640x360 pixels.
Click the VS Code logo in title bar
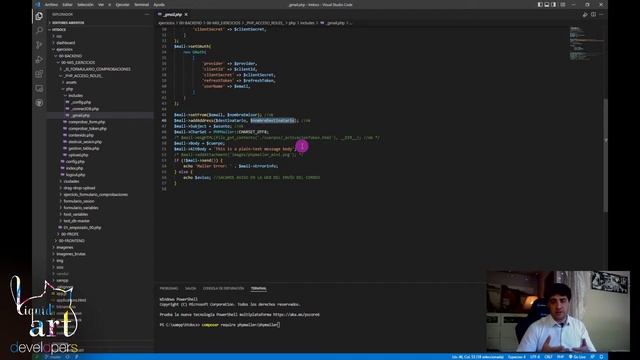[x=38, y=4]
